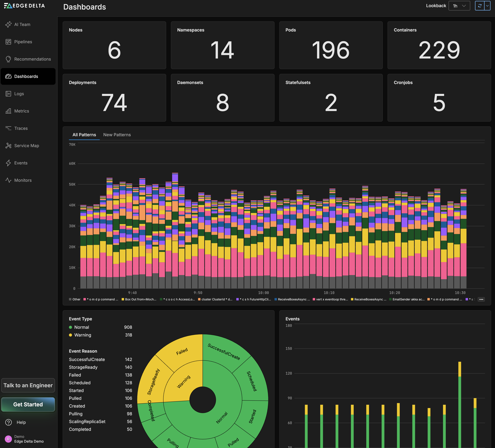Open Metrics via bar chart icon
Viewport: 495px width, 448px height.
click(8, 111)
